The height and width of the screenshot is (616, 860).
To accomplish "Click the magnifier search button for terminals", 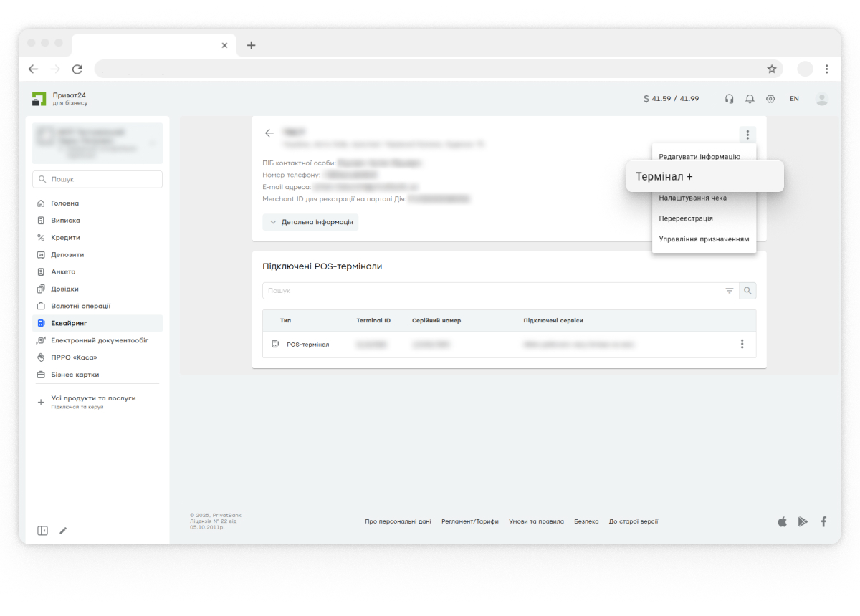I will coord(747,291).
